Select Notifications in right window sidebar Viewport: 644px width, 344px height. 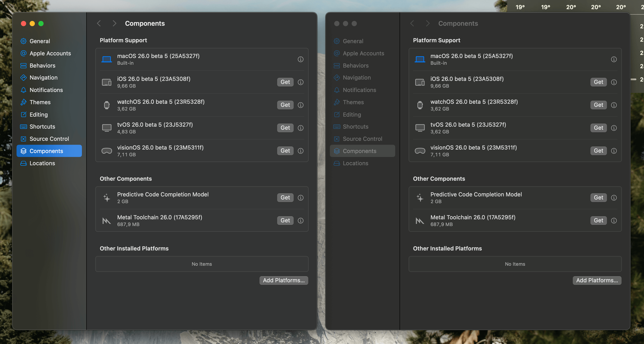pyautogui.click(x=363, y=90)
